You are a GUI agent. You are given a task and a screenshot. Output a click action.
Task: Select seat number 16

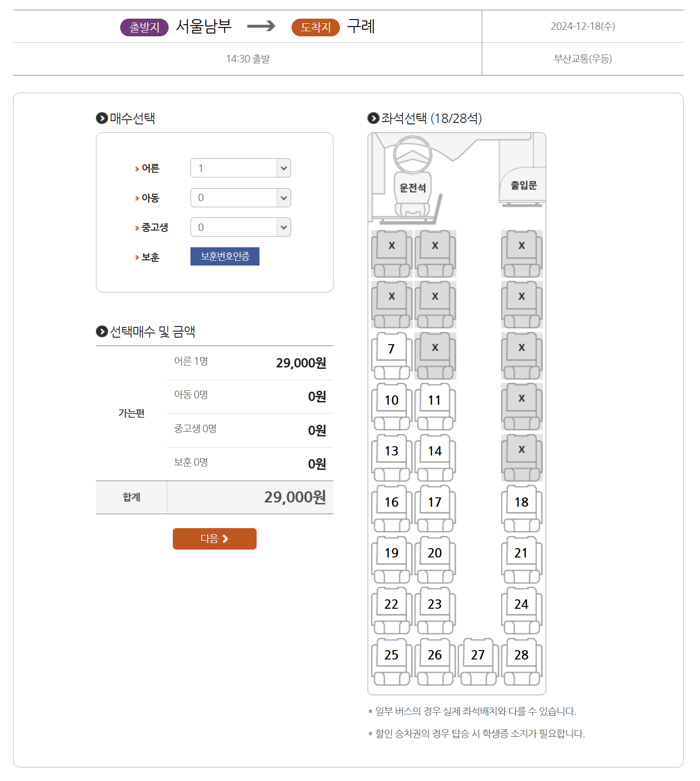click(392, 509)
